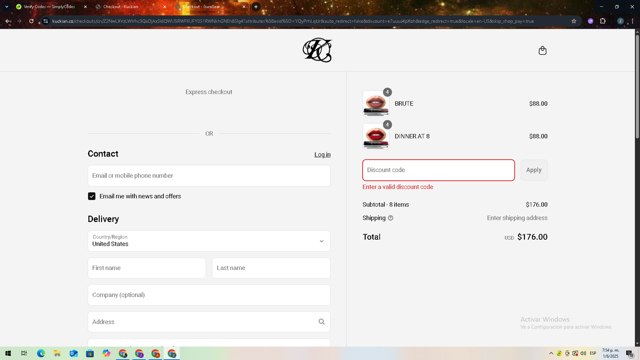Uncheck Email me with news and offers

click(91, 196)
